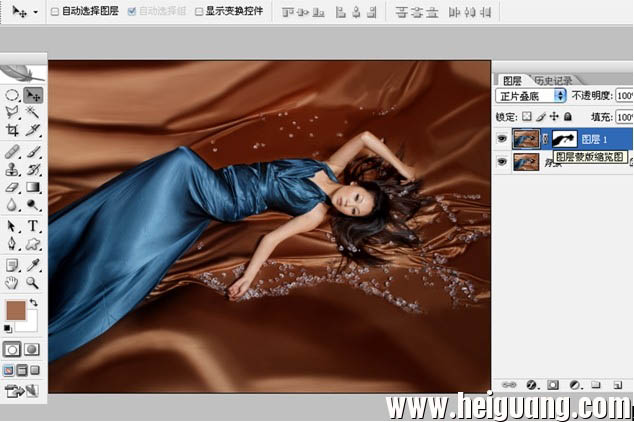The image size is (634, 422).
Task: Open the 正片叠底 blend mode dropdown
Action: pos(530,96)
